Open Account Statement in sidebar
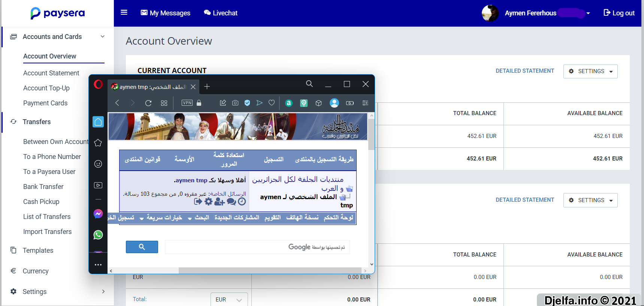The image size is (644, 306). pos(51,73)
